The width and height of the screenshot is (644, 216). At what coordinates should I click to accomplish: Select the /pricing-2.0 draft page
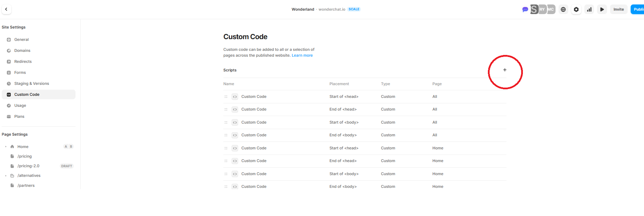coord(28,166)
